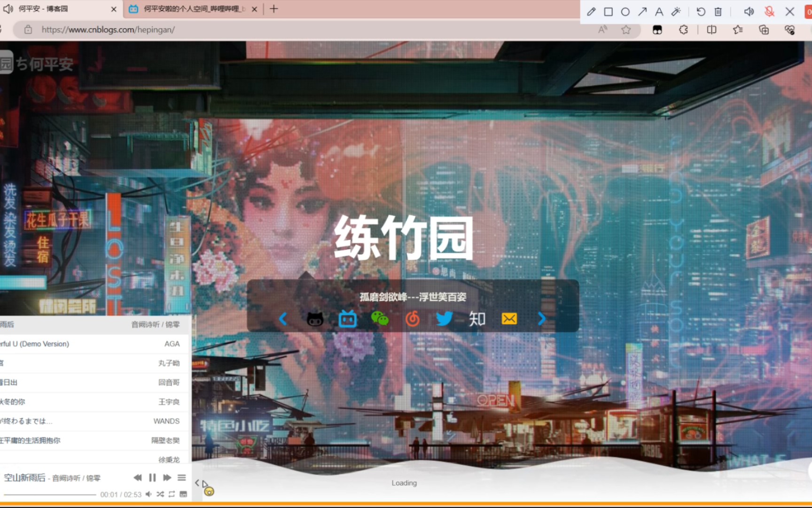Play the WANDS song in playlist
Screen dimensions: 812x508
click(x=94, y=421)
